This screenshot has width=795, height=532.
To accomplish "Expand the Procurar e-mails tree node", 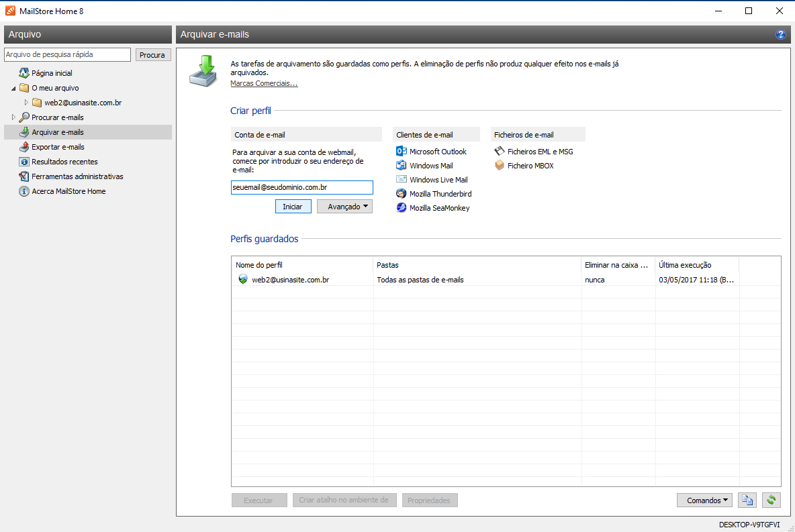I will 14,117.
